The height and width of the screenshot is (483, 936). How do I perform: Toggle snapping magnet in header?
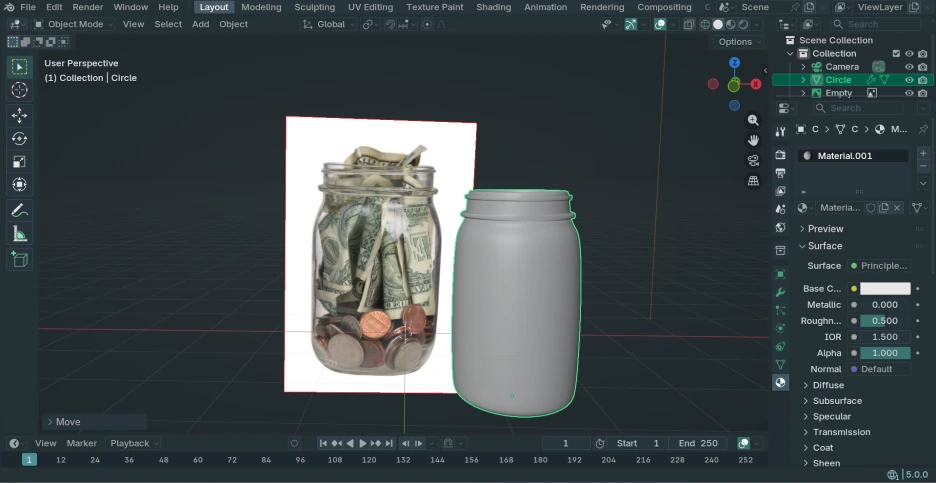390,24
